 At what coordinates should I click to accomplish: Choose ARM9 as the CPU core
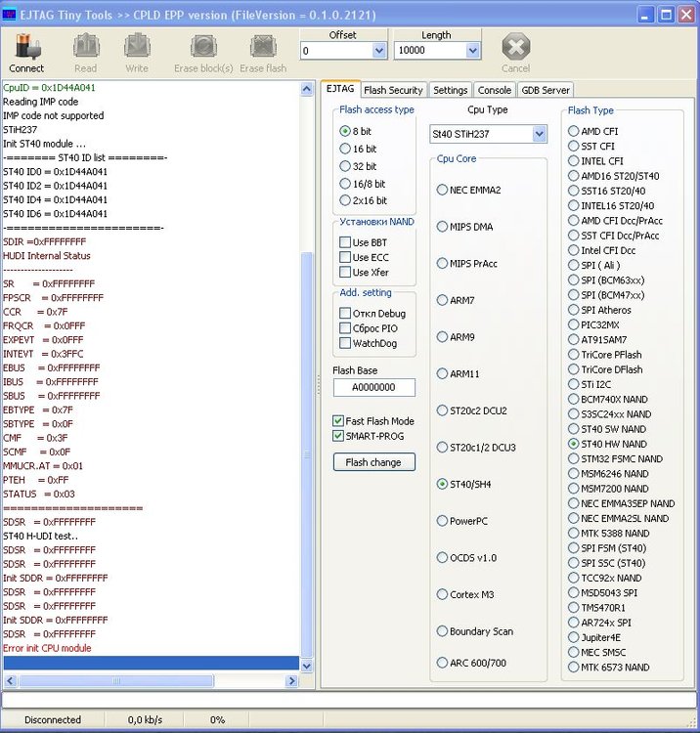tap(442, 337)
